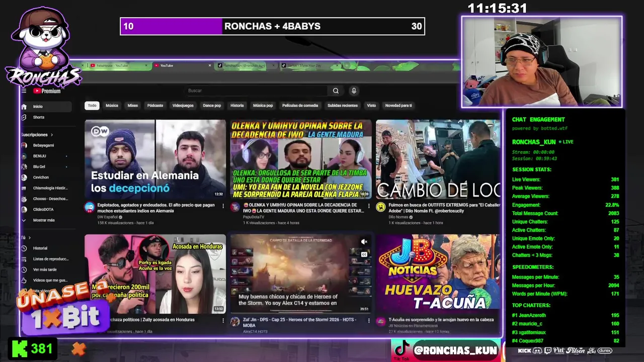This screenshot has height=362, width=644.
Task: Select the Visto filter chip
Action: (371, 106)
